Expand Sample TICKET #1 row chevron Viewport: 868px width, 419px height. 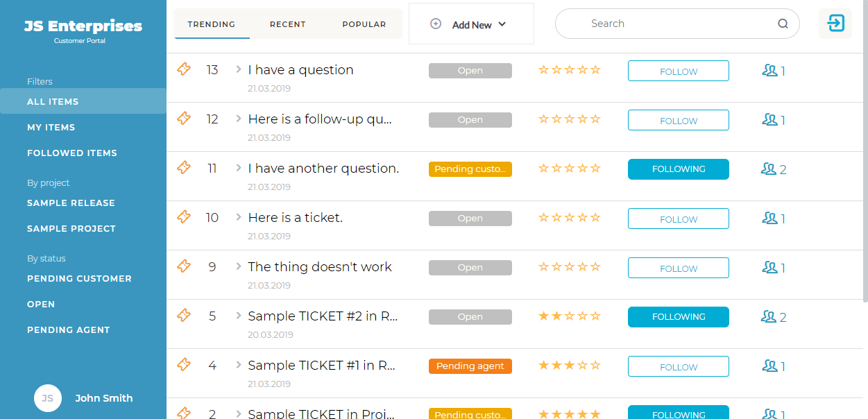pos(239,364)
